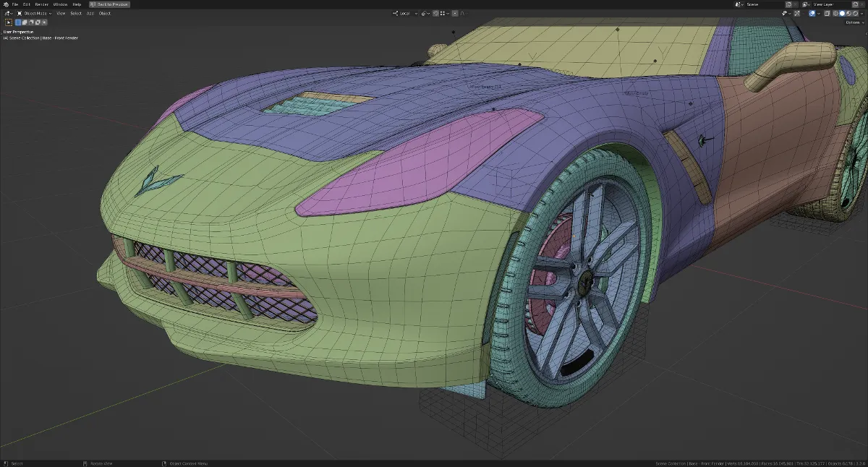Toggle viewport overlays display
The height and width of the screenshot is (467, 868).
812,13
